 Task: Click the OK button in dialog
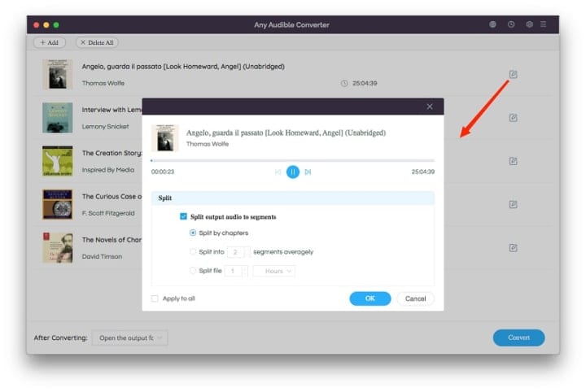coord(370,298)
